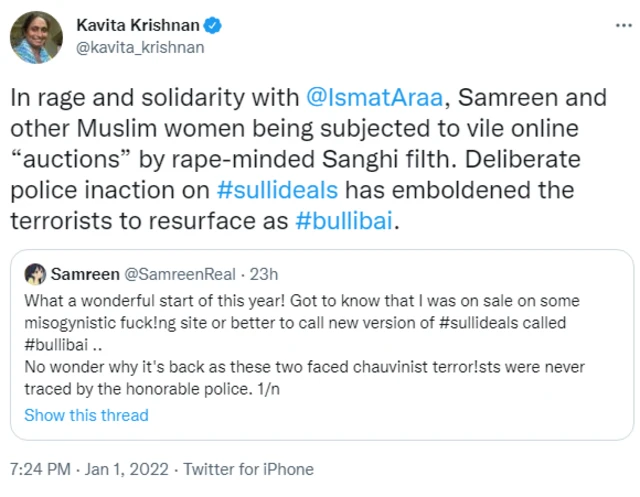Click Samreen's small avatar in quoted tweet
This screenshot has height=497, width=640.
pos(35,273)
